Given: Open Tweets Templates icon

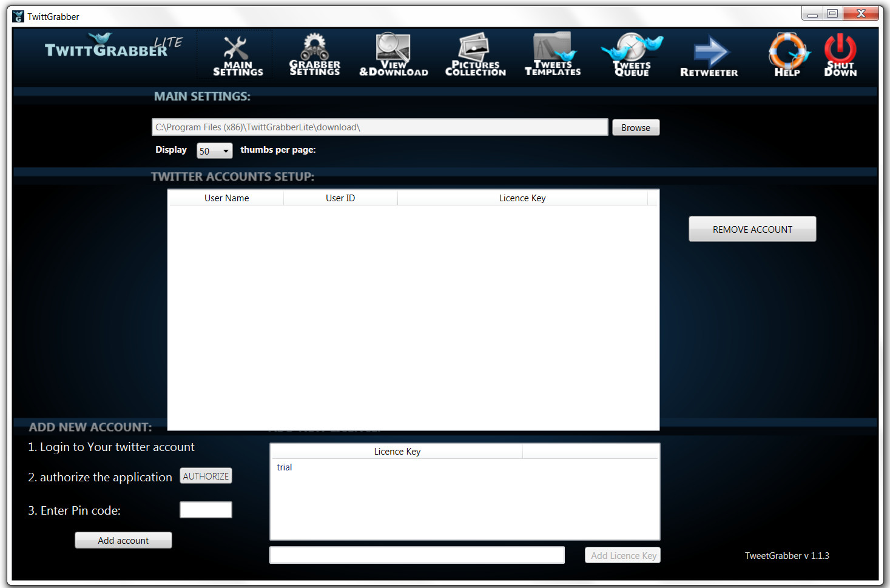Looking at the screenshot, I should click(x=552, y=55).
